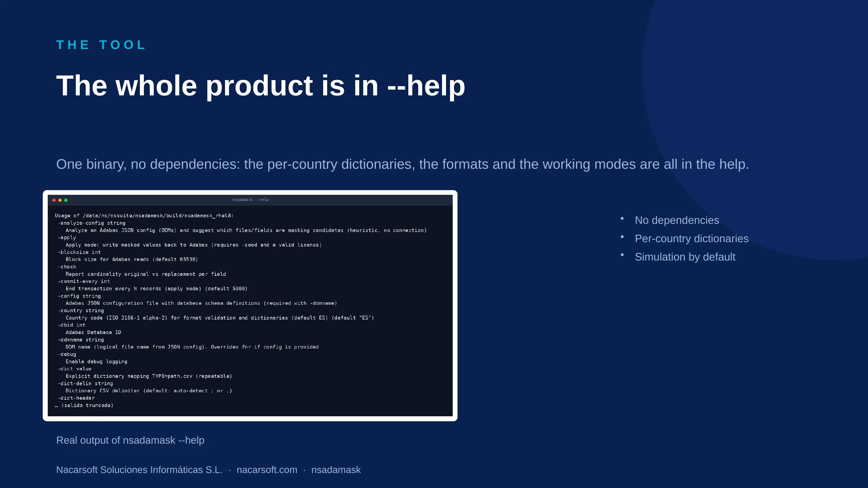The image size is (868, 488).
Task: Click 'Country code (ISO 3166-1 alpha-2)' line
Action: [220, 318]
